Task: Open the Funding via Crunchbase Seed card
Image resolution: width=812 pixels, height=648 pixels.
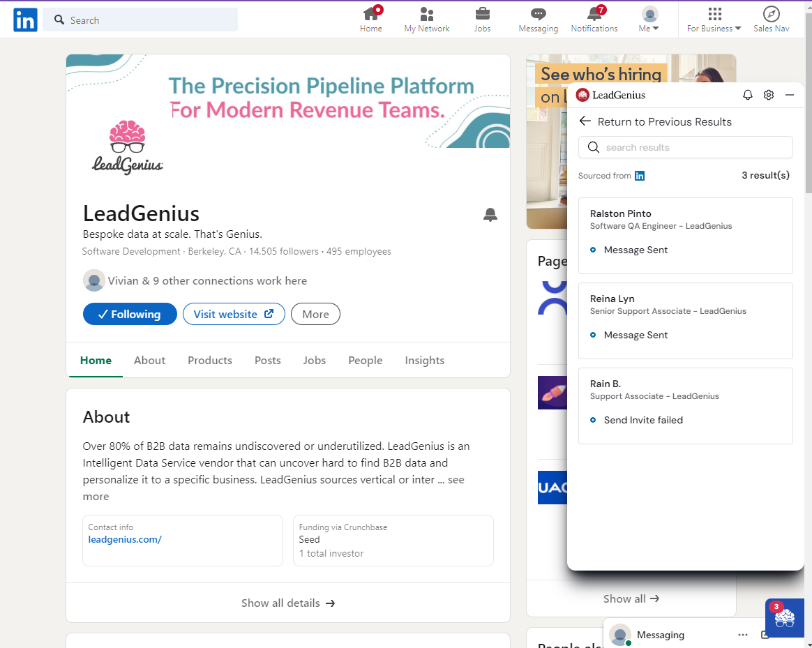Action: point(393,541)
